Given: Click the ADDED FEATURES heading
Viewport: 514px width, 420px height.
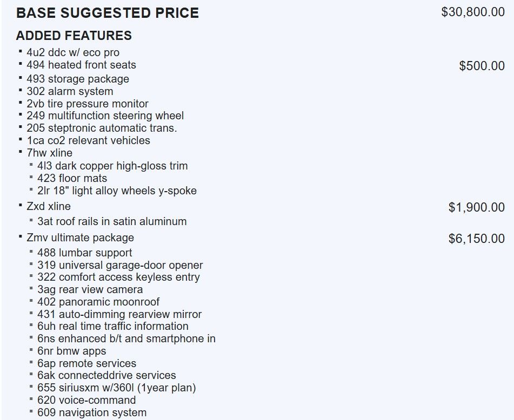Looking at the screenshot, I should [x=74, y=36].
